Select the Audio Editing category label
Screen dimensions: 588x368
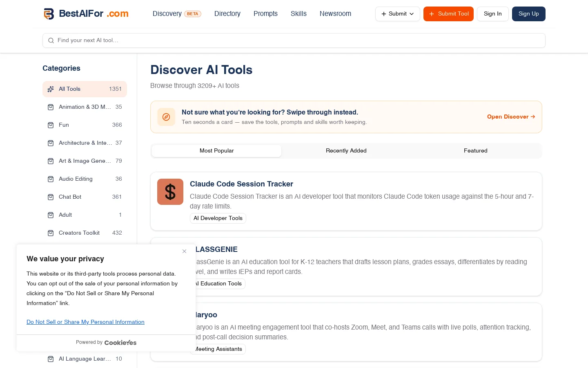tap(76, 179)
